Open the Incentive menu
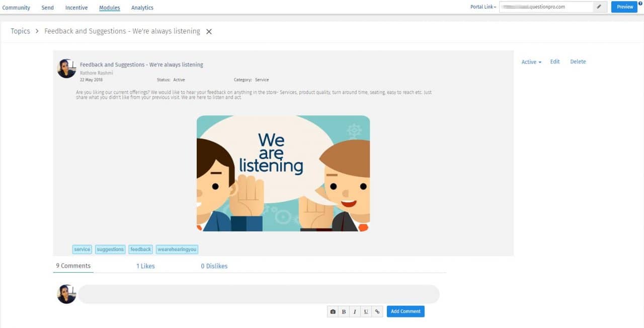 point(76,8)
